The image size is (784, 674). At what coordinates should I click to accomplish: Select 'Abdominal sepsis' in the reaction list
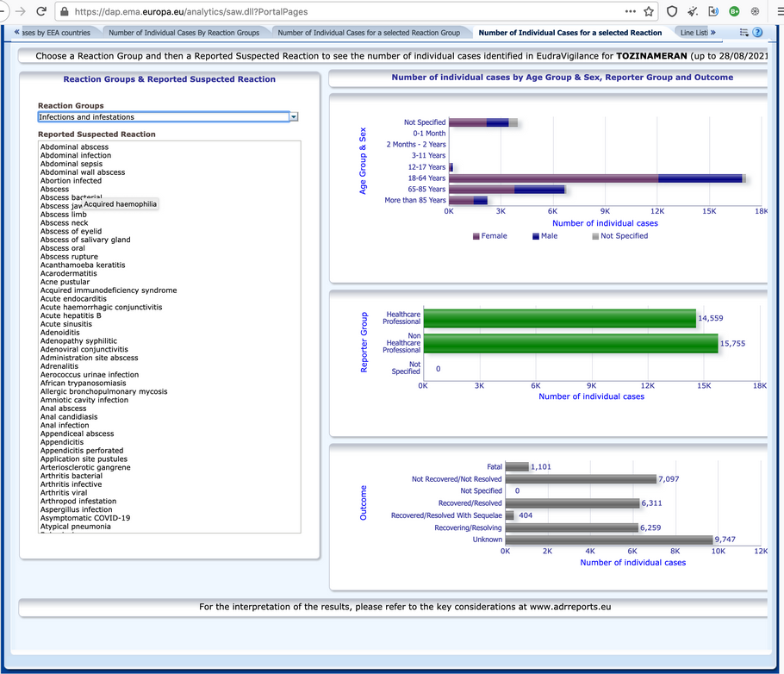[72, 164]
